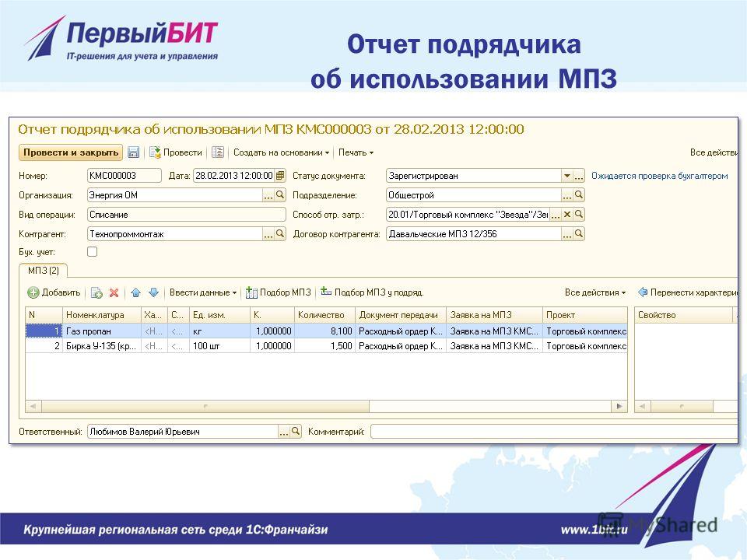
Task: Open the magnifier for Договор контрагента
Action: (579, 234)
